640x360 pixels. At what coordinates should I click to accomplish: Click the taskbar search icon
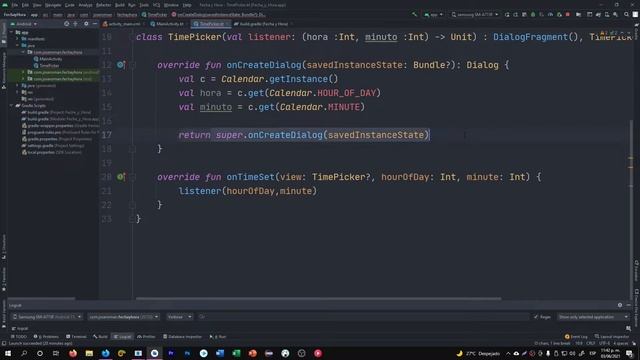[x=24, y=353]
